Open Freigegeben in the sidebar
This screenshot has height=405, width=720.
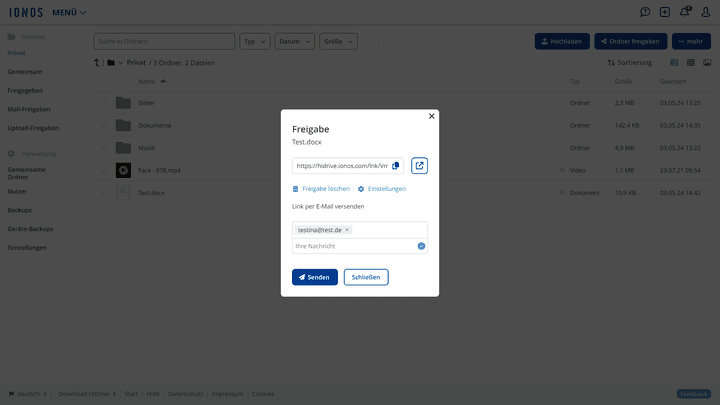click(25, 90)
